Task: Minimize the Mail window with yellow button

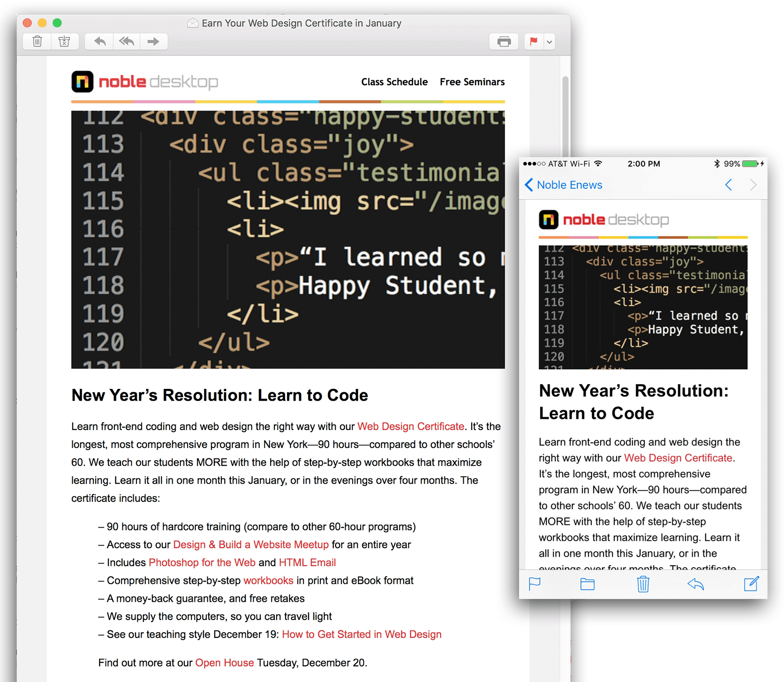Action: coord(42,23)
